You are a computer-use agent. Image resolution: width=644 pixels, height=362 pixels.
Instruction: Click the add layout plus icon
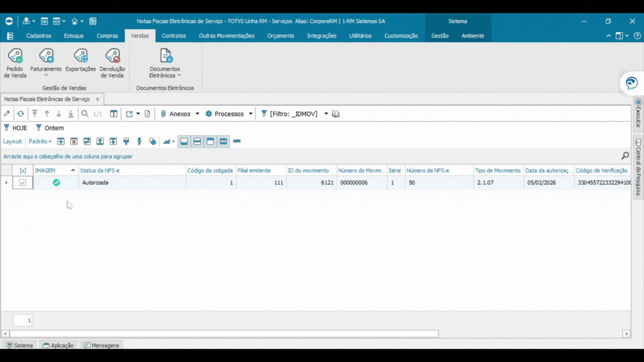(x=61, y=141)
